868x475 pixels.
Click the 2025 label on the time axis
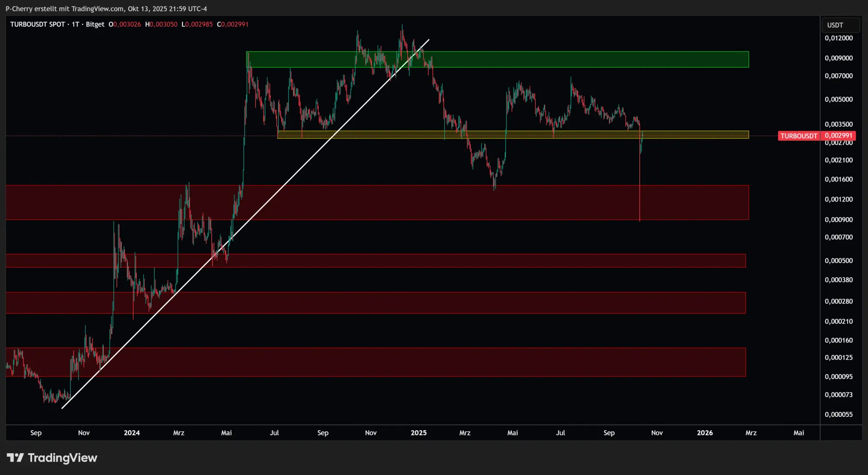coord(418,433)
